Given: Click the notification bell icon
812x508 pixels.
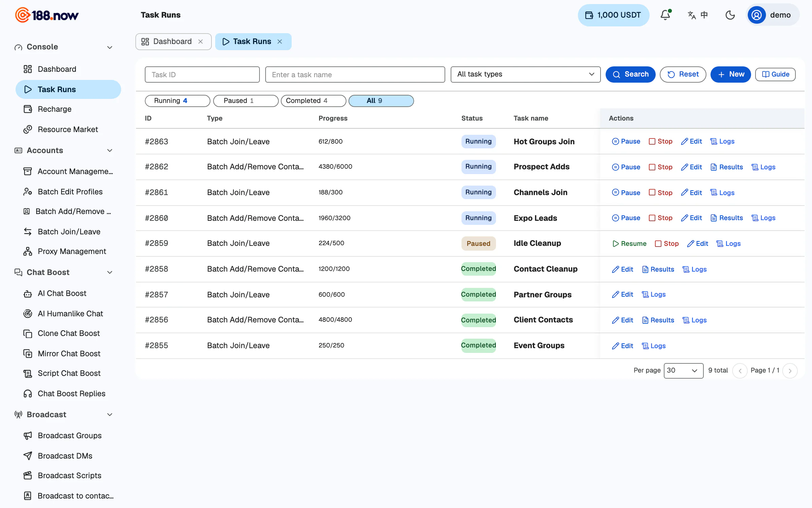Looking at the screenshot, I should 665,15.
